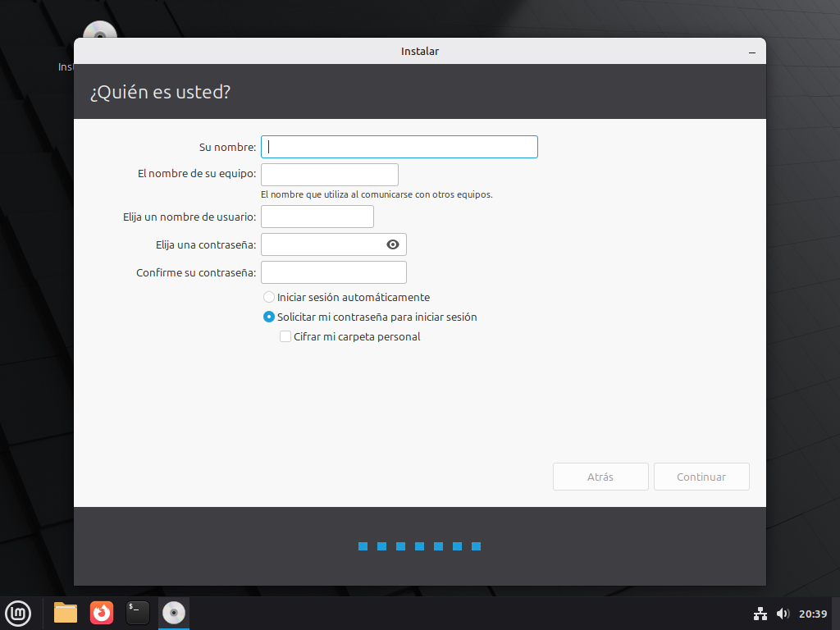
Task: Open the Terminal from the taskbar
Action: coord(138,613)
